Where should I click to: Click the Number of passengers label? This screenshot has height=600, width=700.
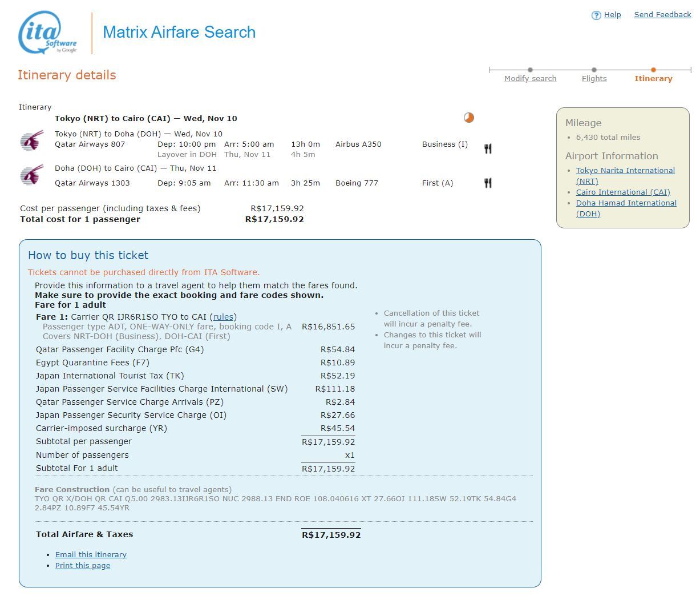pos(82,456)
